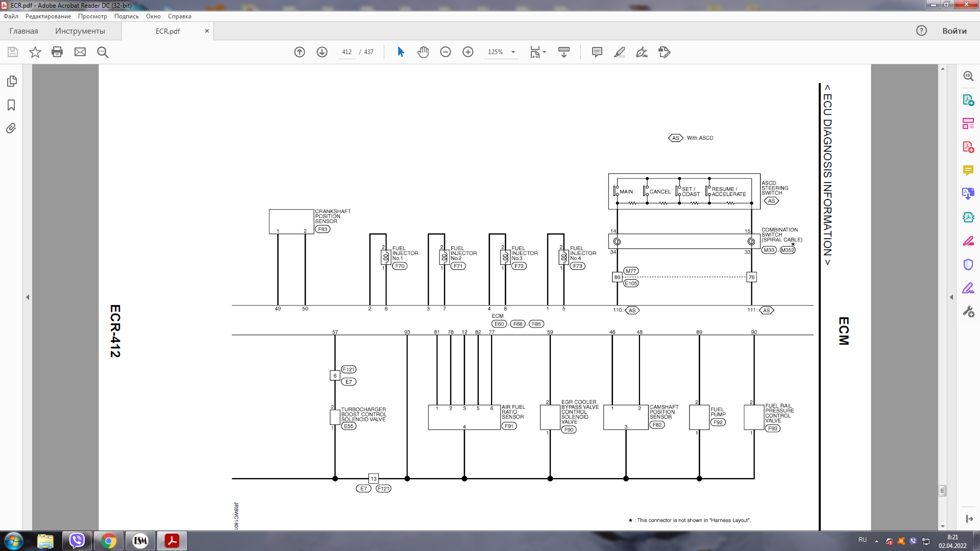Open page thumbnails panel

click(11, 81)
